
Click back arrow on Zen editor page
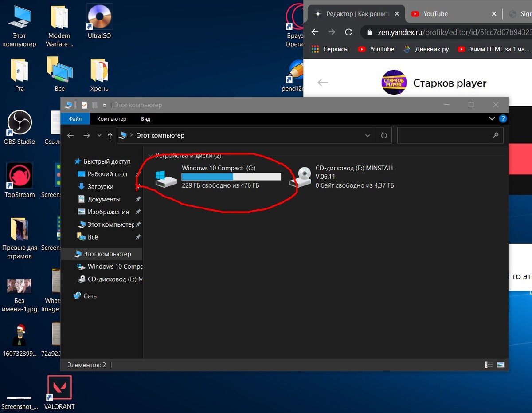pos(322,83)
